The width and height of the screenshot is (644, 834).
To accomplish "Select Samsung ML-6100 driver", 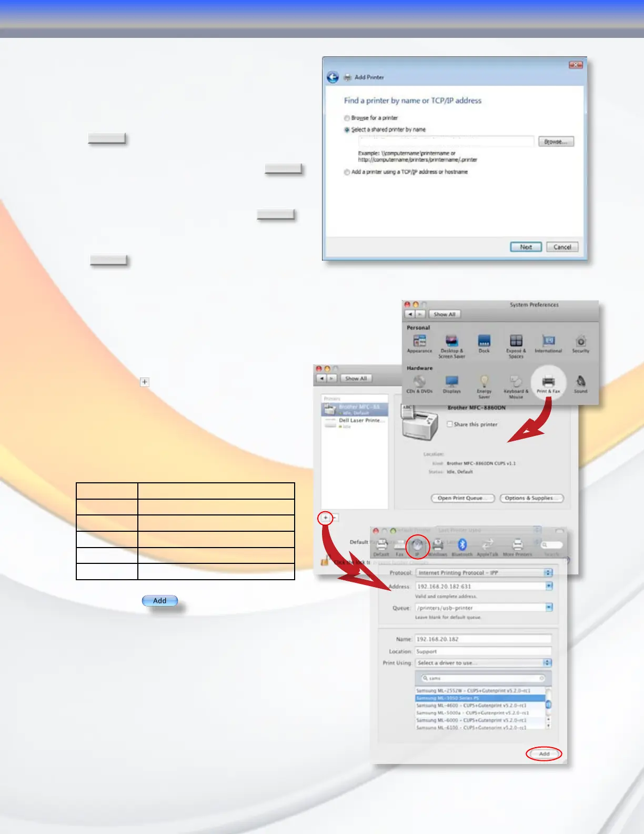I will pyautogui.click(x=480, y=727).
